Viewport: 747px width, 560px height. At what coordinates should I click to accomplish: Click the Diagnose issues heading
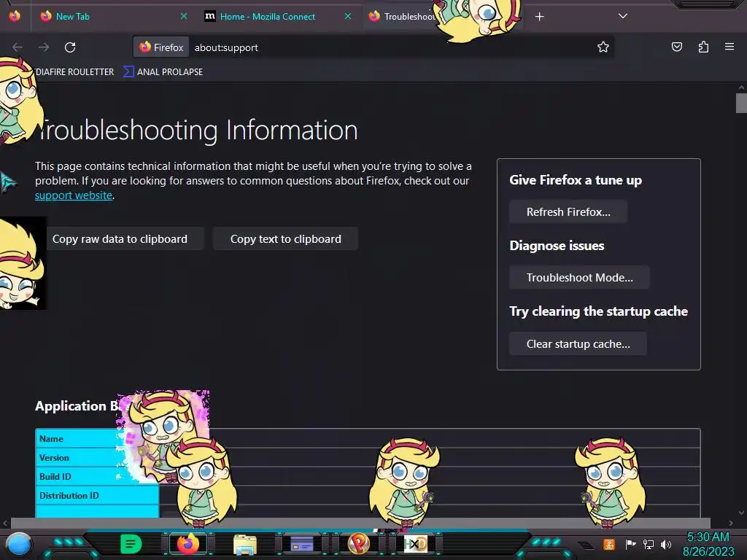click(557, 246)
